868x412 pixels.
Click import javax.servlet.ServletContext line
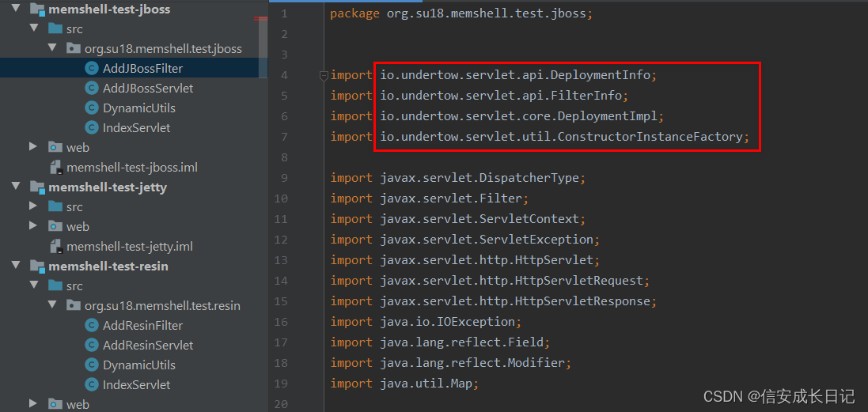click(458, 219)
